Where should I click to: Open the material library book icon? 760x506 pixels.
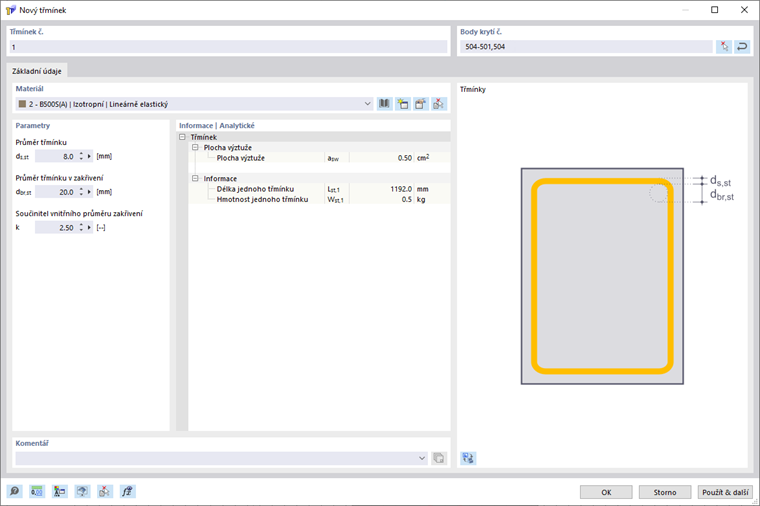coord(384,104)
